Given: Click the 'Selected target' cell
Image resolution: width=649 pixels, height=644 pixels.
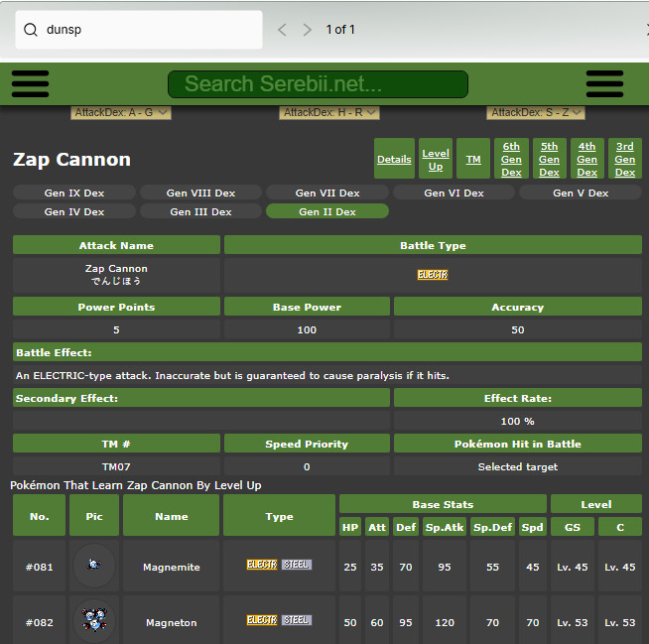Looking at the screenshot, I should [518, 466].
